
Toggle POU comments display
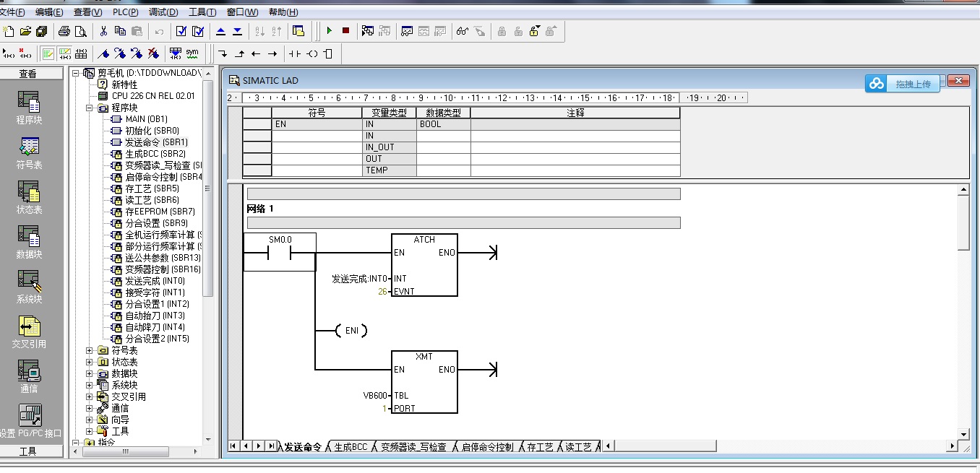pos(48,53)
